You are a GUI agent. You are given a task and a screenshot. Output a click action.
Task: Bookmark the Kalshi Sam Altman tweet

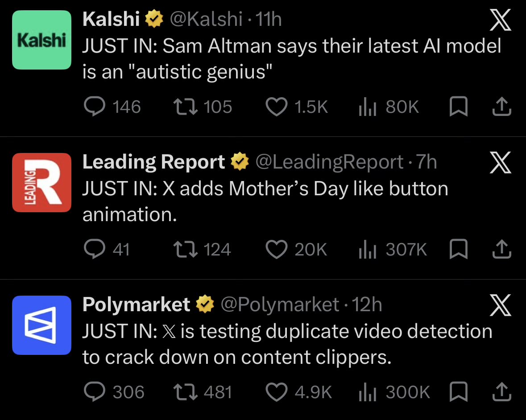[458, 106]
